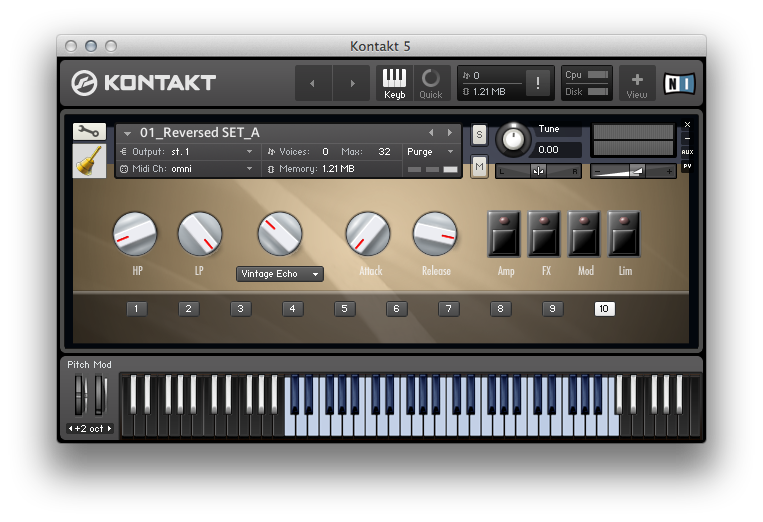Mute the instrument with M button
Viewport: 763px width, 522px height.
point(479,167)
